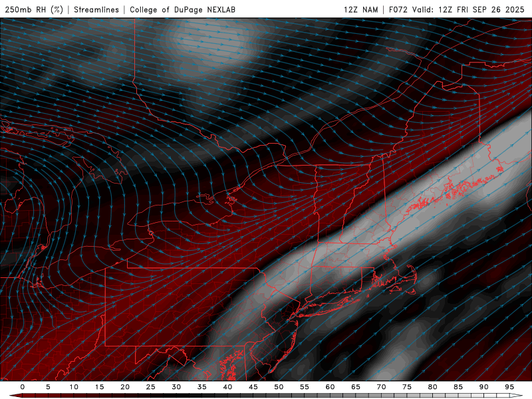The width and height of the screenshot is (532, 399).
Task: Click the "30" label on the color scale
Action: point(176,387)
